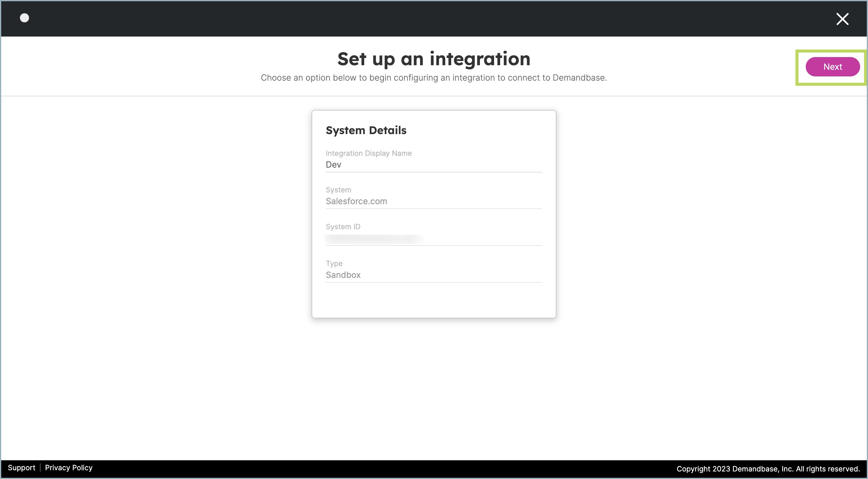Close the integration setup with X icon
Viewport: 868px width, 479px height.
[x=842, y=19]
